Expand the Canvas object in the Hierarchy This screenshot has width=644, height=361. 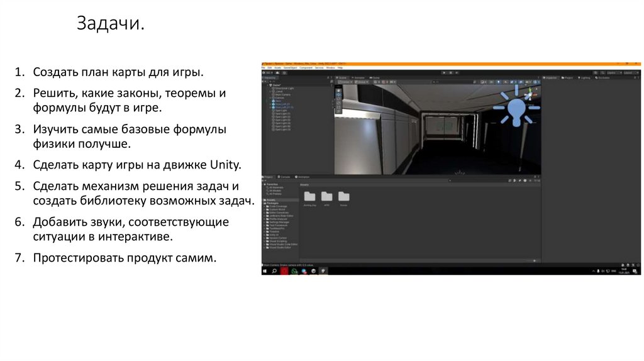[x=270, y=97]
